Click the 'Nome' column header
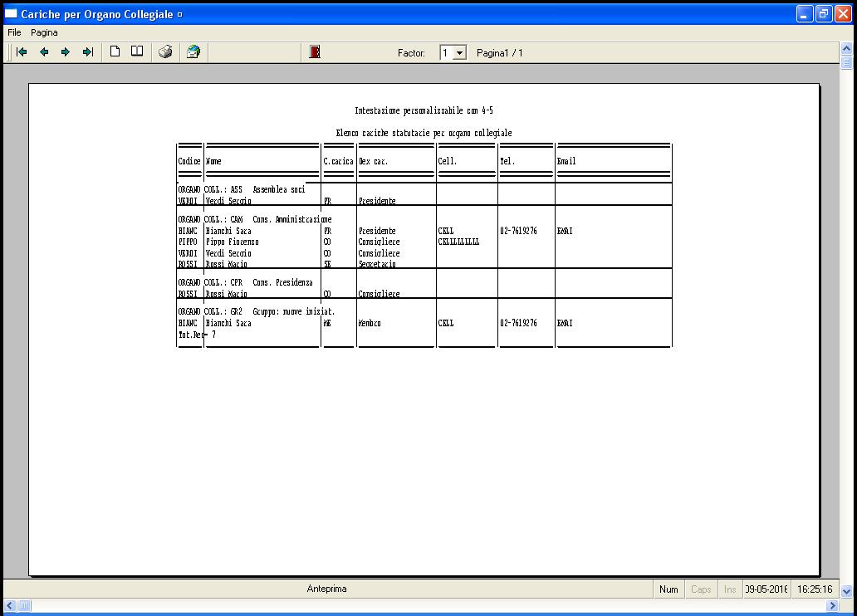Screen dimensions: 857x616 point(213,161)
